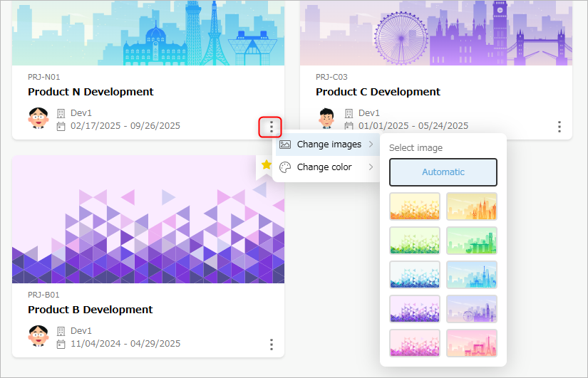588x378 pixels.
Task: Choose Change images from the context menu
Action: point(327,145)
